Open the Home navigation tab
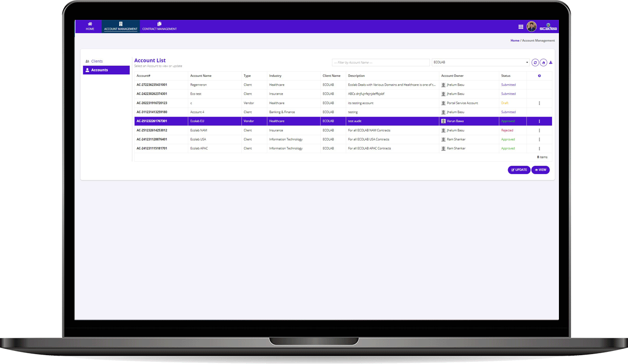The height and width of the screenshot is (364, 628). 90,26
